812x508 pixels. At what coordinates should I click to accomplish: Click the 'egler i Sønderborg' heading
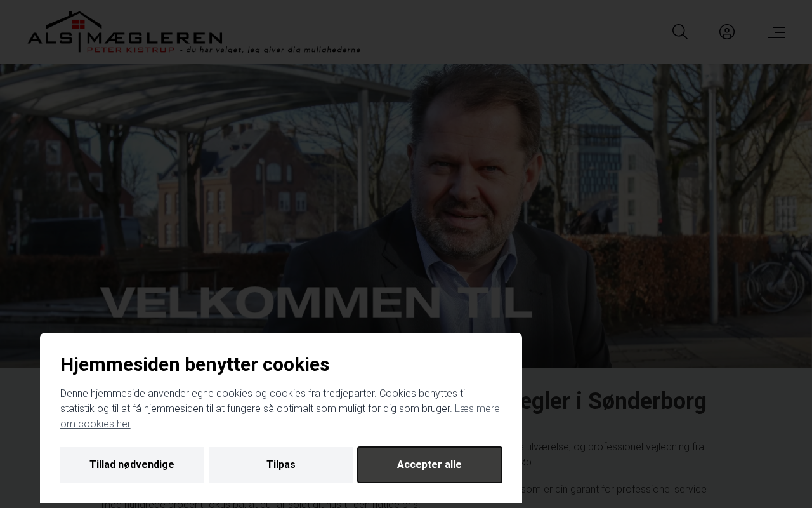coord(614,401)
